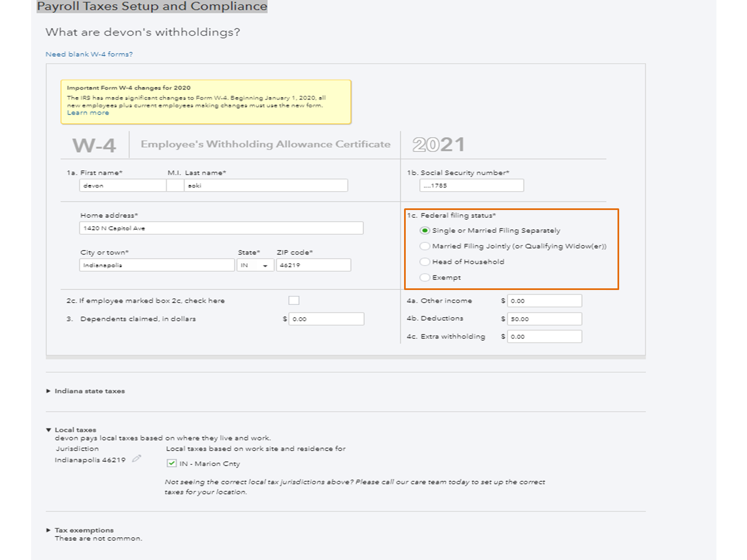Select Single or Married Filing Separately
Screen dimensions: 747x560
(x=425, y=231)
